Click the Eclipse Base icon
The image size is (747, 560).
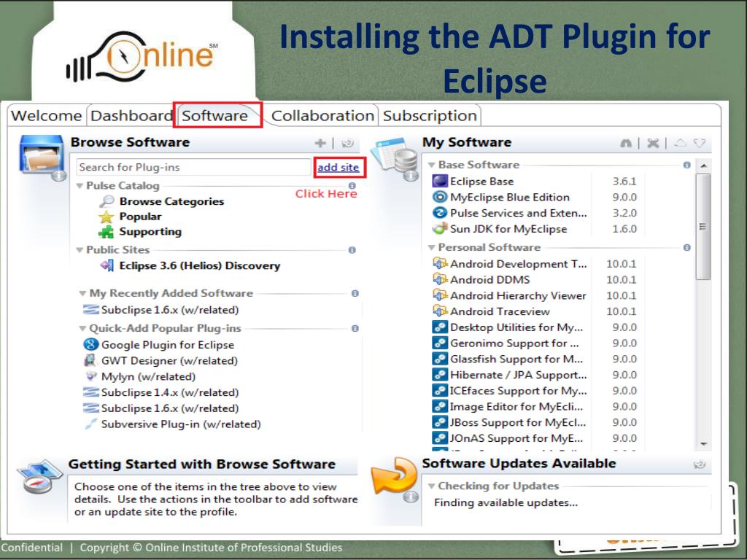[x=440, y=181]
